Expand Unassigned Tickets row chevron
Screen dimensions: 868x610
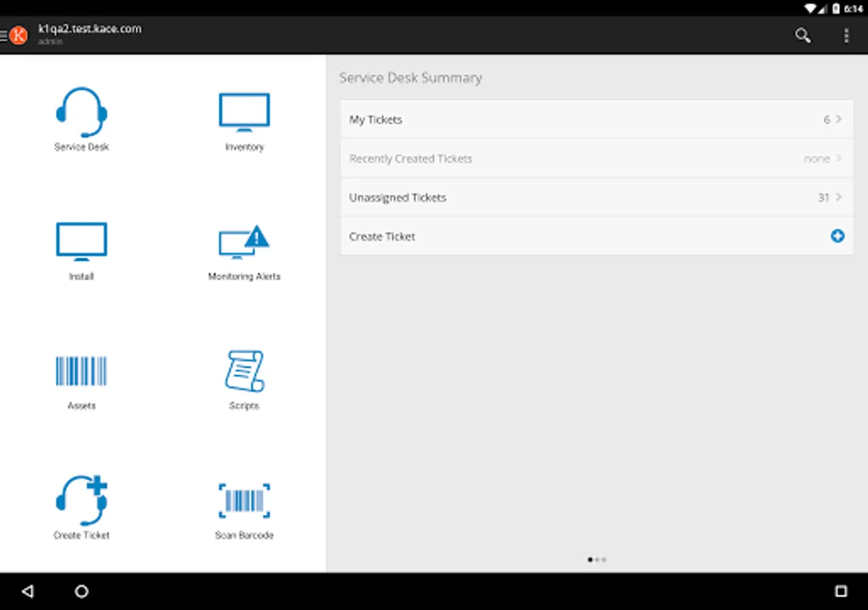(839, 197)
